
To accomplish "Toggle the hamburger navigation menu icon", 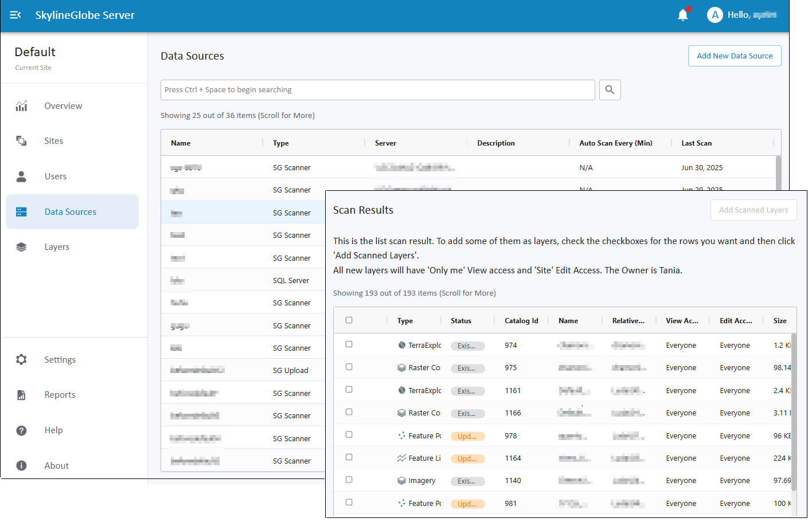I will [15, 15].
